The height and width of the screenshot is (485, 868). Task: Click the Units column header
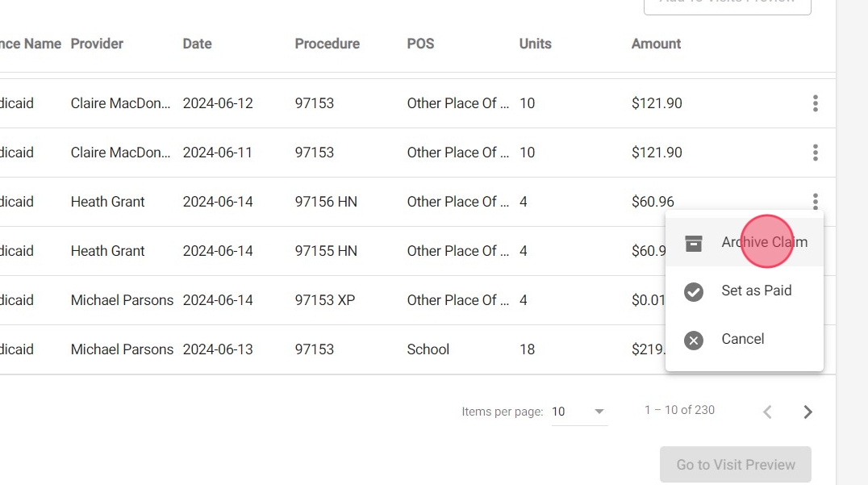click(535, 44)
